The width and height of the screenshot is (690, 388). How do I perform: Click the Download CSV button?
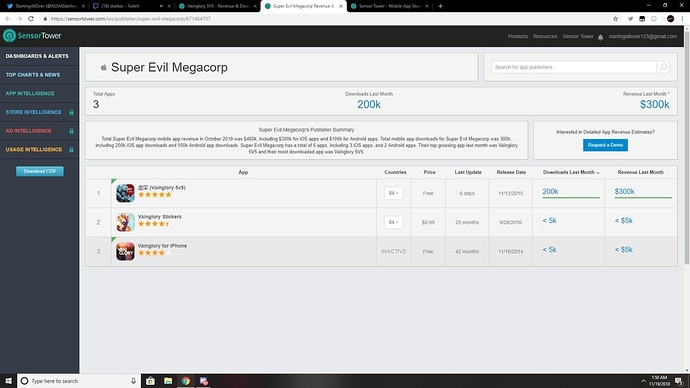(x=40, y=171)
